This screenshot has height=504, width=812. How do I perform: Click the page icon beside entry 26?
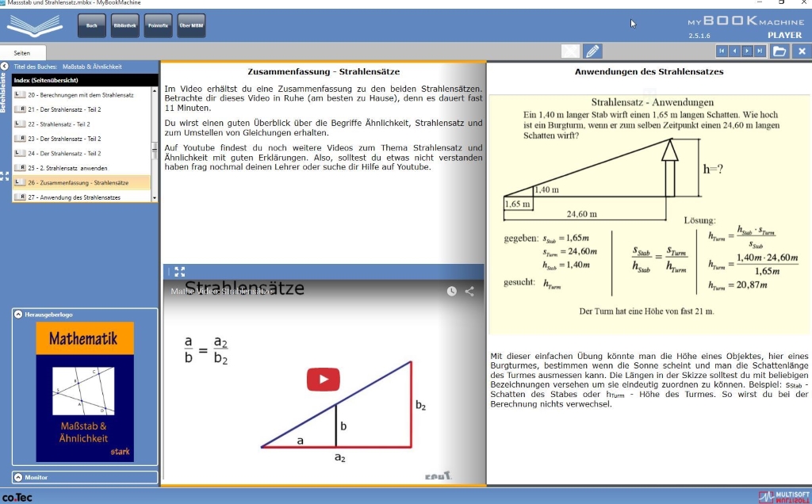coord(20,182)
